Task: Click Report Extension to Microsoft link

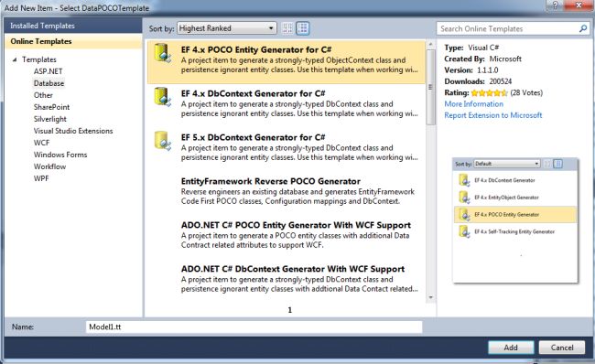Action: 492,115
